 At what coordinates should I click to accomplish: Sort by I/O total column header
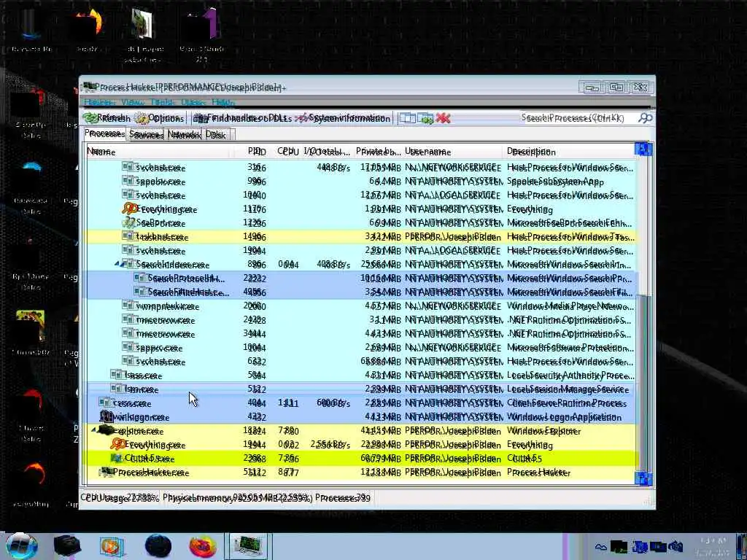[x=326, y=152]
